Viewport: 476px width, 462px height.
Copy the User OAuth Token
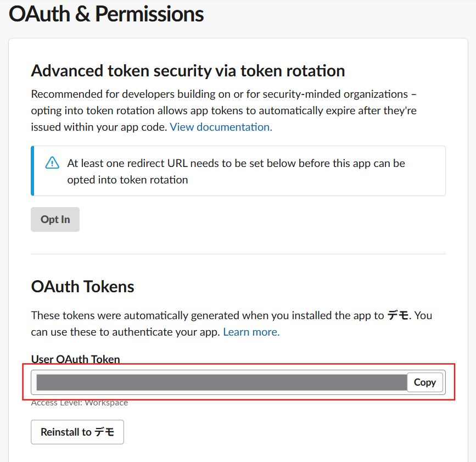point(424,382)
